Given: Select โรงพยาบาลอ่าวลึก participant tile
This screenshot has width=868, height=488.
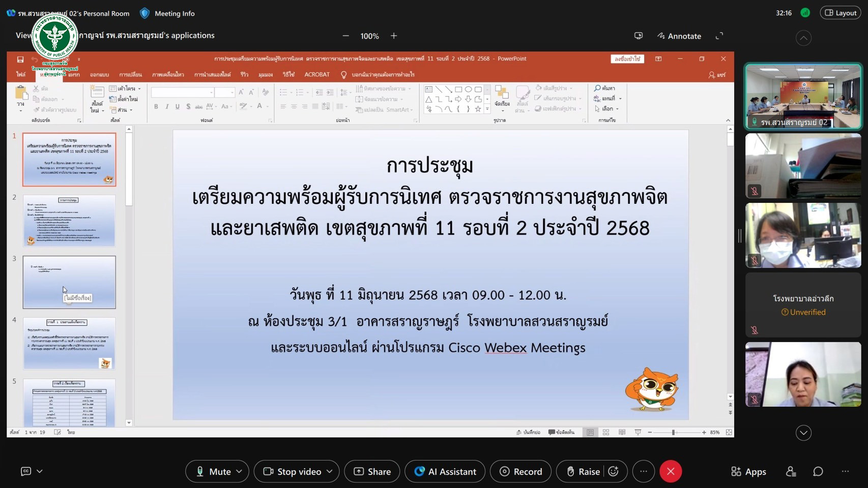Looking at the screenshot, I should pos(803,305).
